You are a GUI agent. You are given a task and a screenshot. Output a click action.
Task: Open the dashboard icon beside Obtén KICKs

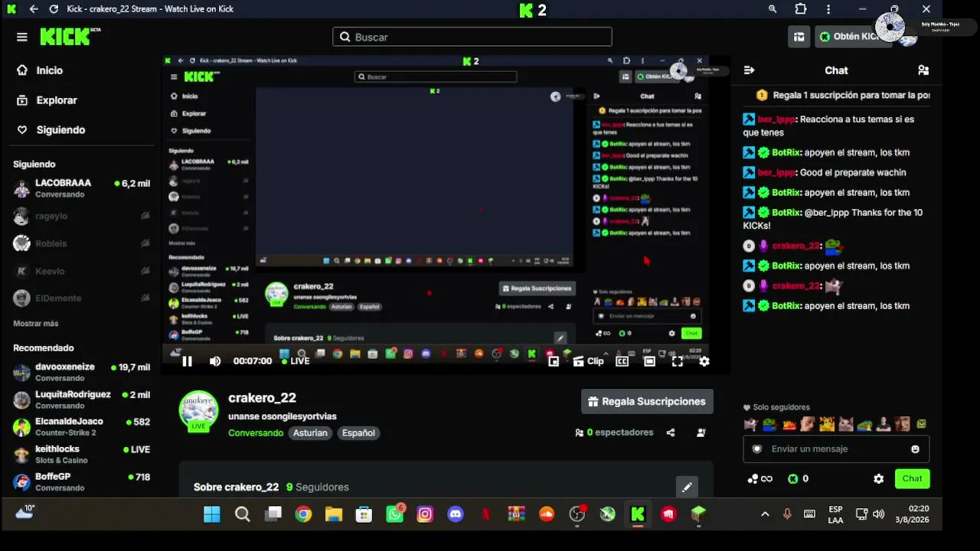799,37
